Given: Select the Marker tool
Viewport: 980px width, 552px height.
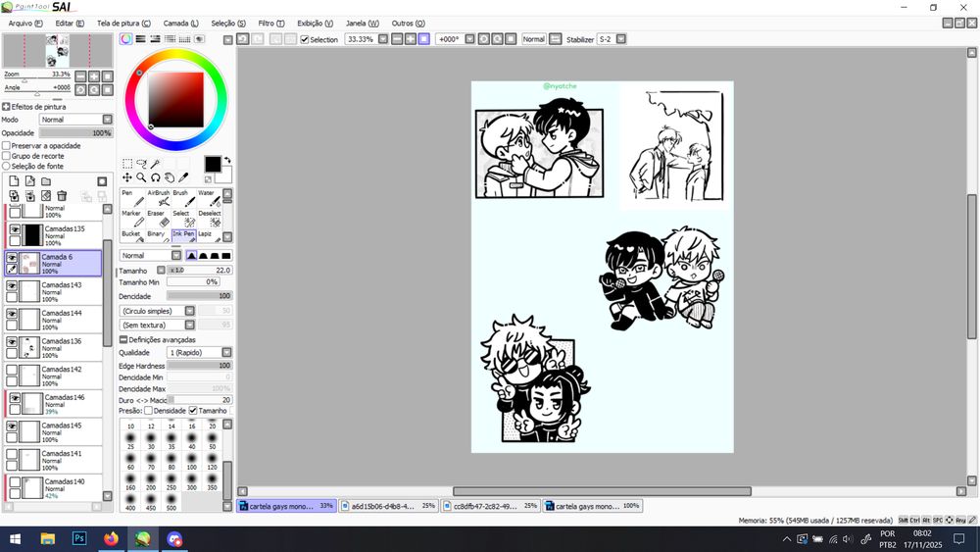Looking at the screenshot, I should pyautogui.click(x=132, y=219).
